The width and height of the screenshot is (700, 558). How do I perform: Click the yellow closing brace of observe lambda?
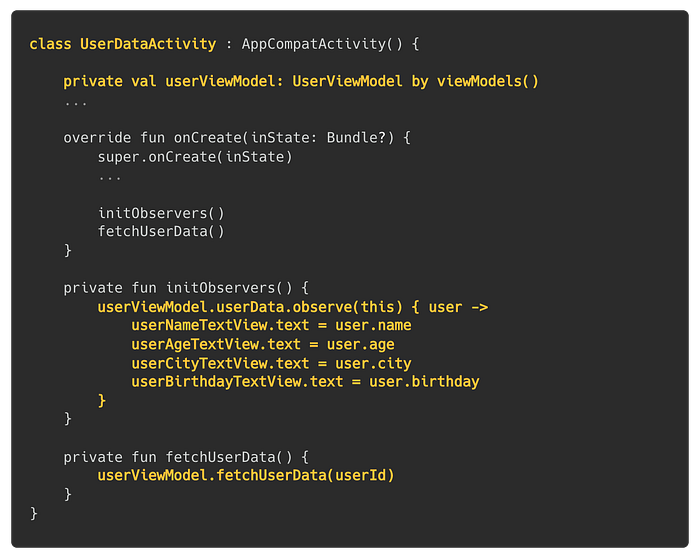coord(102,400)
